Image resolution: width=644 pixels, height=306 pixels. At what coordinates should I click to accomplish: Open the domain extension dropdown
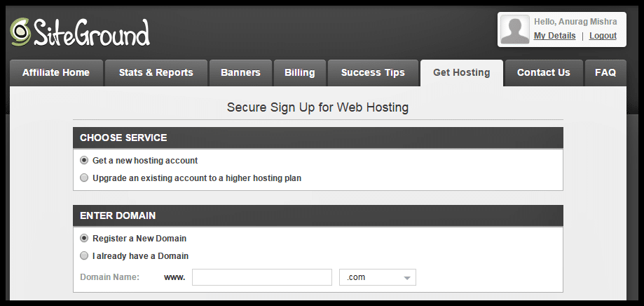pyautogui.click(x=378, y=277)
